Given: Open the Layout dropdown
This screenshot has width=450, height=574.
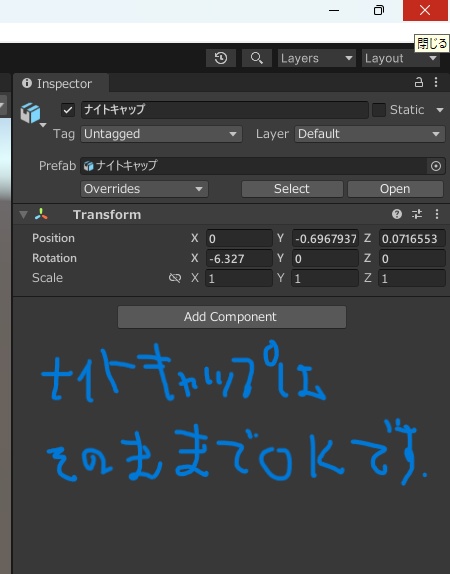Looking at the screenshot, I should point(401,58).
